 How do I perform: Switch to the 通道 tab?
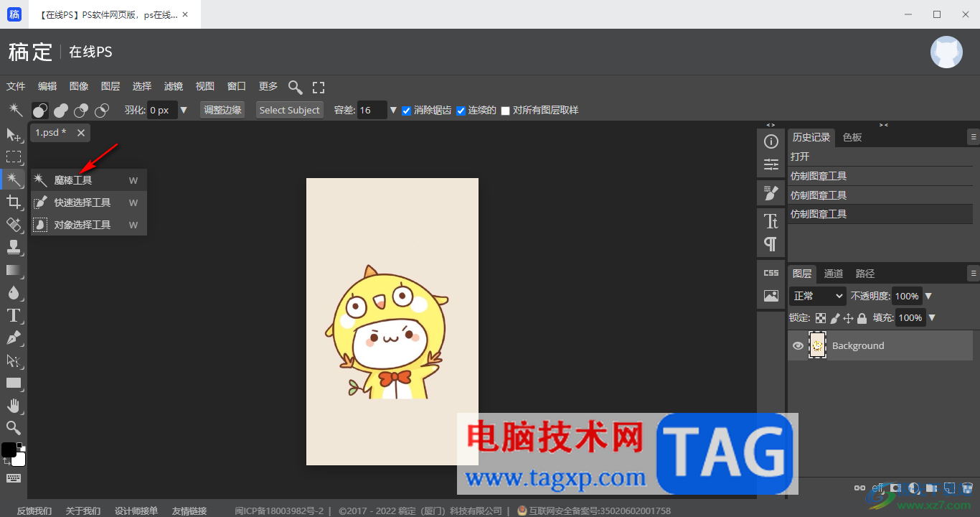[x=834, y=274]
